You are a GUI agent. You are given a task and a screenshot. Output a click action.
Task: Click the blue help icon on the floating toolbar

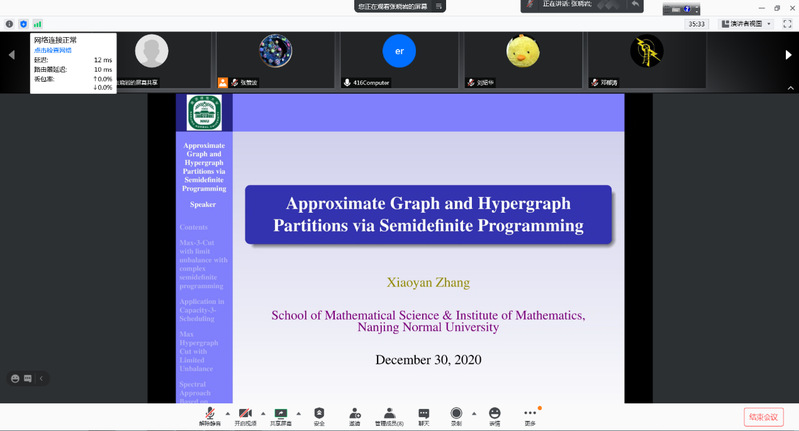687,9
